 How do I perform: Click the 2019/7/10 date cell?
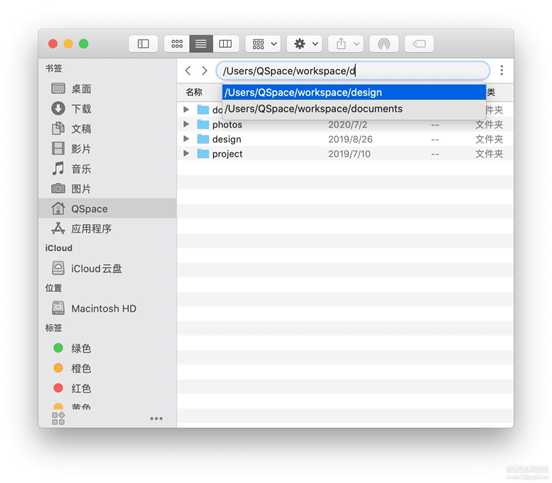pyautogui.click(x=349, y=154)
